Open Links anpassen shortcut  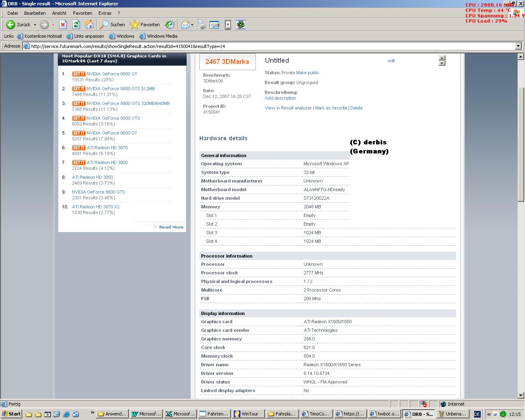[85, 36]
